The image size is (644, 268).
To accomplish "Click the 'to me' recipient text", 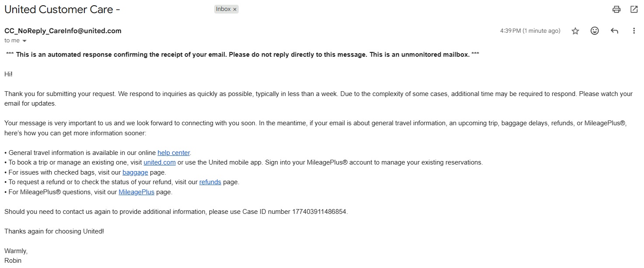I will [12, 41].
